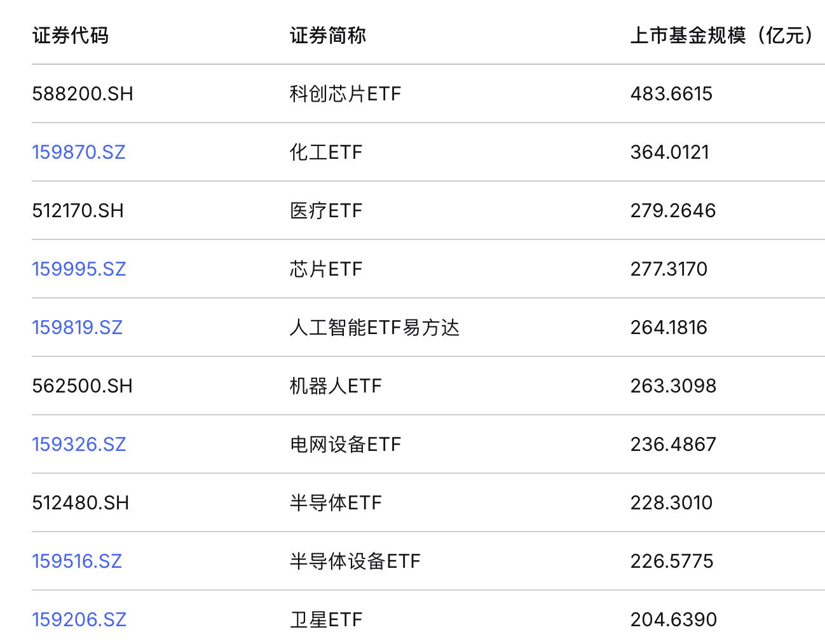Image resolution: width=825 pixels, height=644 pixels.
Task: Select the fund size value 204.6390
Action: coord(673,620)
